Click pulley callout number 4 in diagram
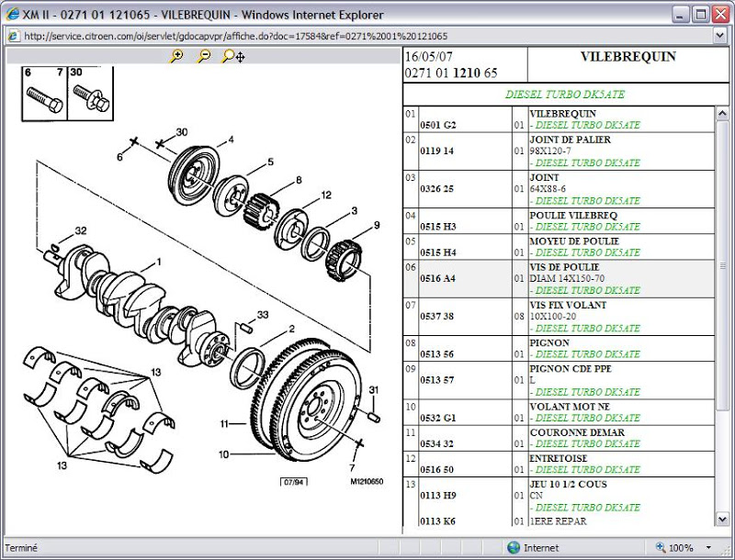This screenshot has width=735, height=560. (x=232, y=140)
